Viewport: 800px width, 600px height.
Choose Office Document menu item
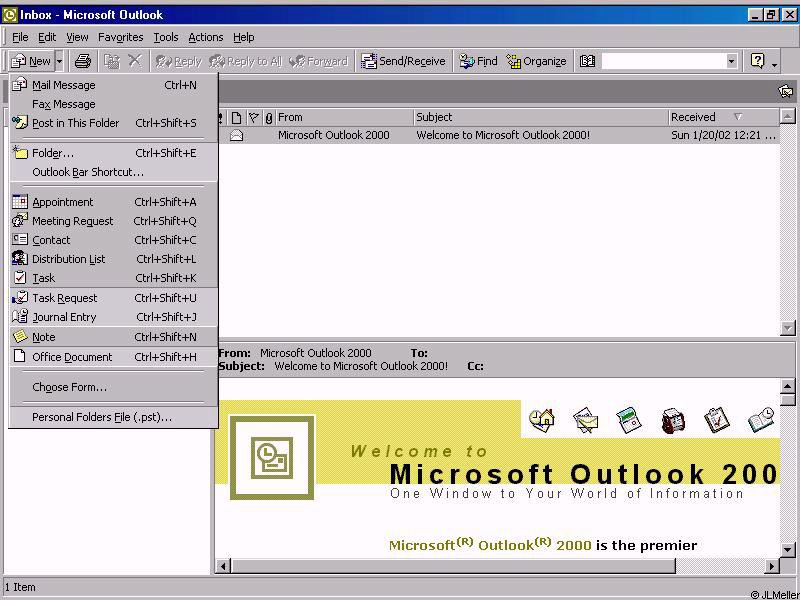tap(113, 357)
